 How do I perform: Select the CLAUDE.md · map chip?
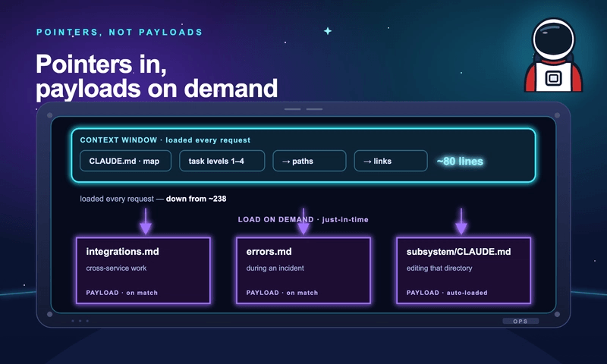click(x=125, y=161)
